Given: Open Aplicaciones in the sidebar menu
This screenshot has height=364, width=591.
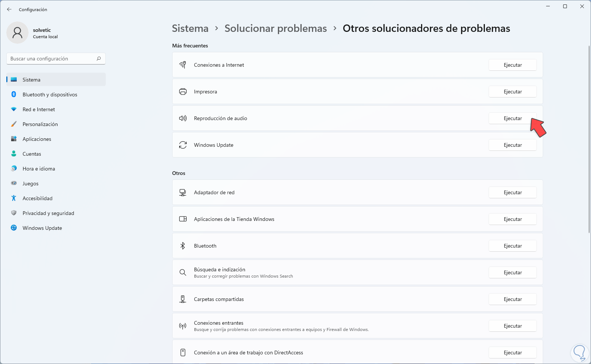Looking at the screenshot, I should pyautogui.click(x=37, y=139).
